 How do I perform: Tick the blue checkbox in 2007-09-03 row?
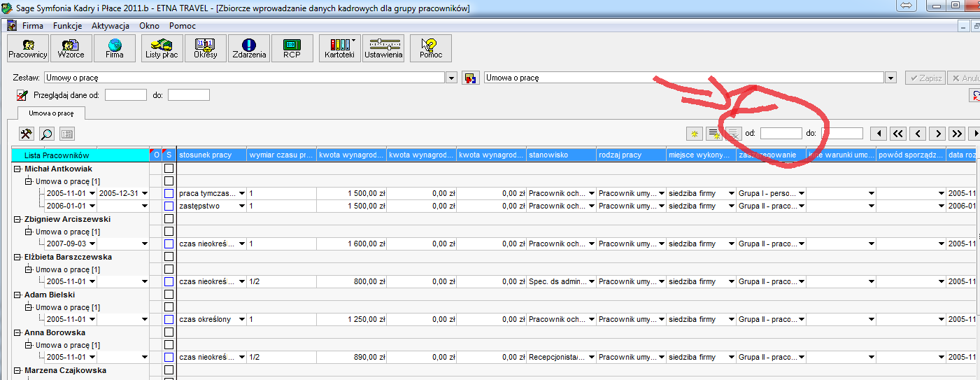point(169,244)
